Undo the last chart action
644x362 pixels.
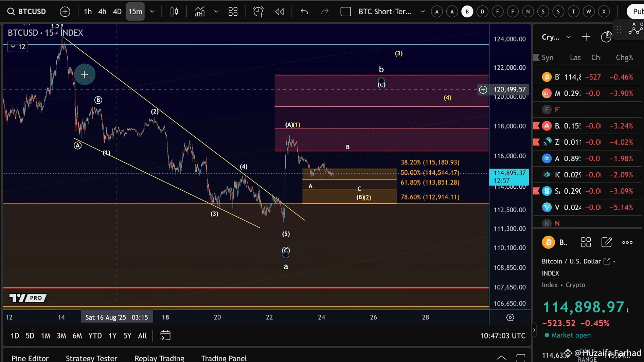(304, 12)
